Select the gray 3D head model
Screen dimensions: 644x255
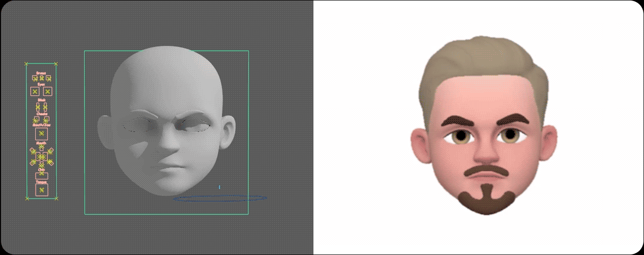(x=166, y=98)
